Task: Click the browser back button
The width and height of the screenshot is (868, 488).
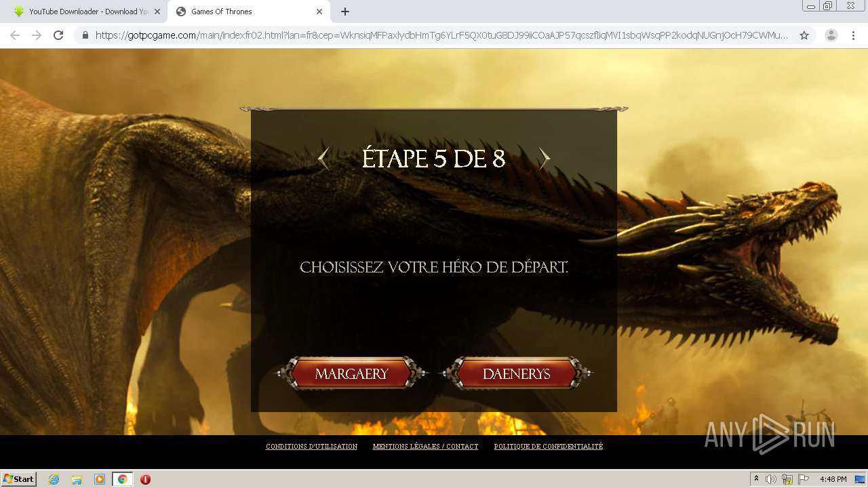Action: (15, 35)
